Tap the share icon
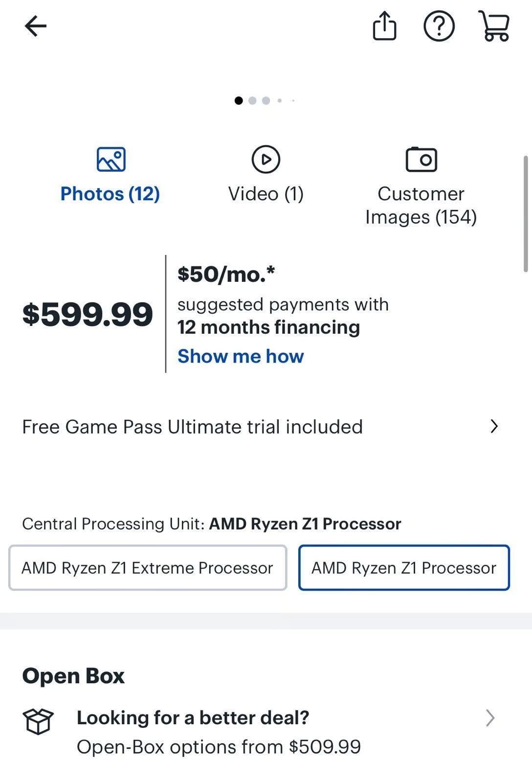The image size is (532, 783). tap(384, 26)
